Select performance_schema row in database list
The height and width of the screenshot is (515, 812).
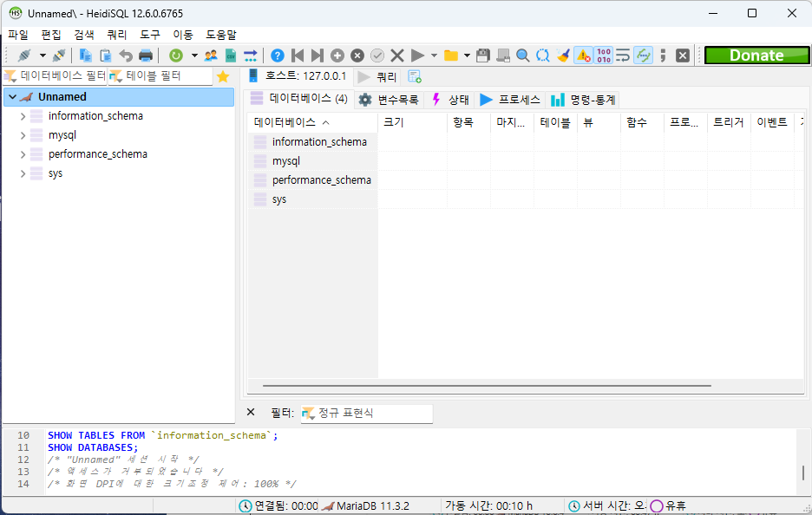[x=313, y=180]
